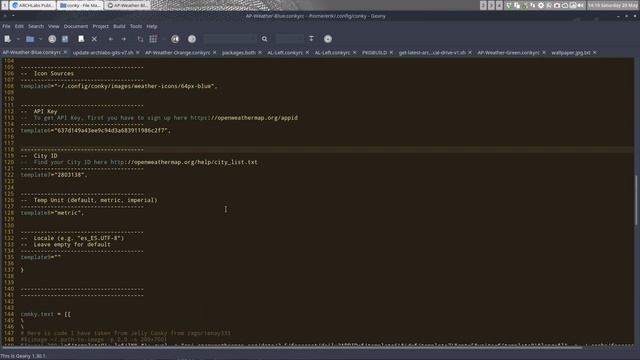Create a new file with toolbar icon
The height and width of the screenshot is (360, 640).
coord(7,39)
